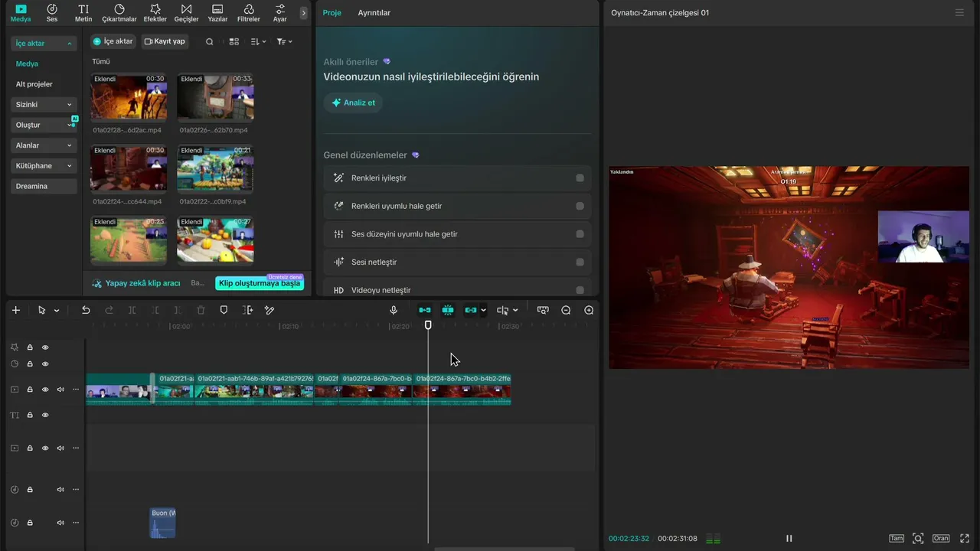Open Dreamina in the sidebar
Viewport: 980px width, 551px height.
tap(44, 186)
